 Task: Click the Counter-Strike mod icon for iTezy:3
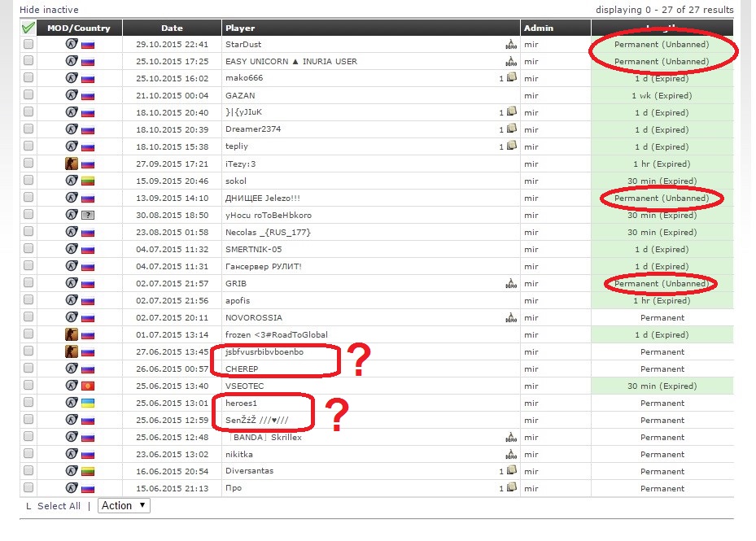[72, 164]
